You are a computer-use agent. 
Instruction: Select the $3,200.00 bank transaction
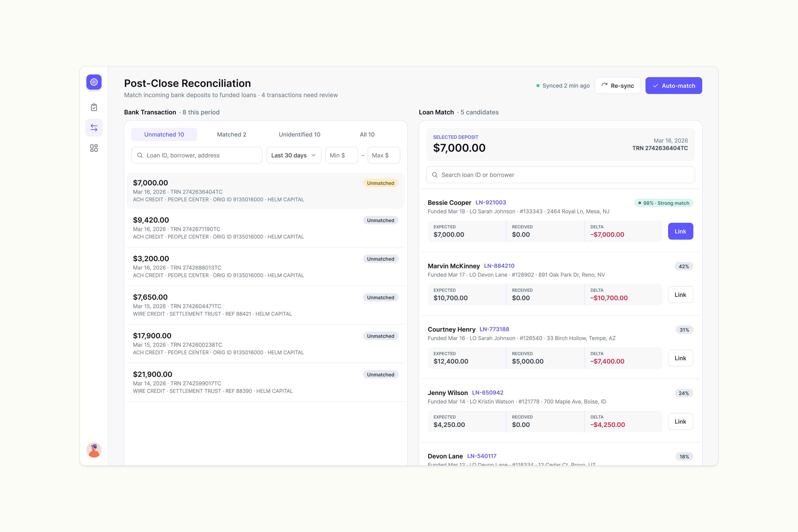point(266,267)
